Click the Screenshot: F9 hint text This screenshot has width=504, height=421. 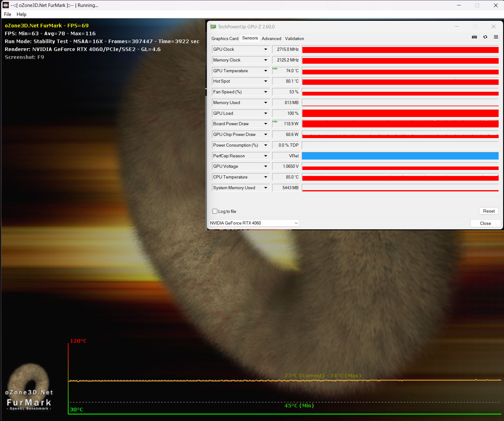pos(24,57)
